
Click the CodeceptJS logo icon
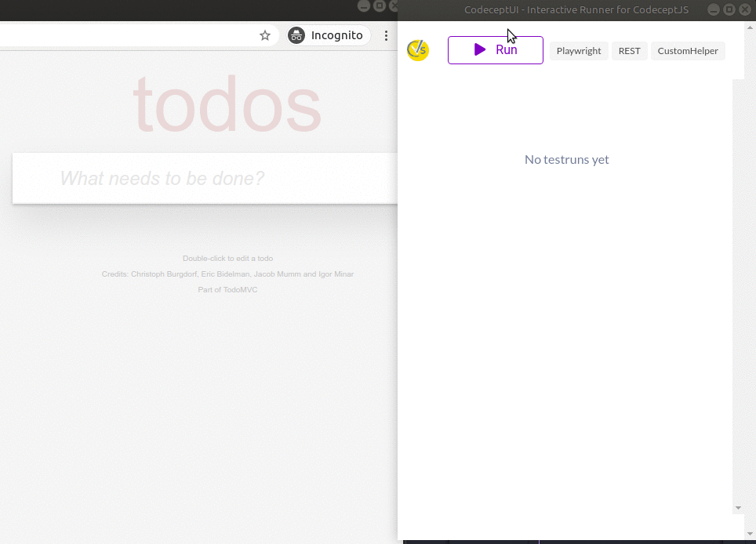(x=417, y=50)
